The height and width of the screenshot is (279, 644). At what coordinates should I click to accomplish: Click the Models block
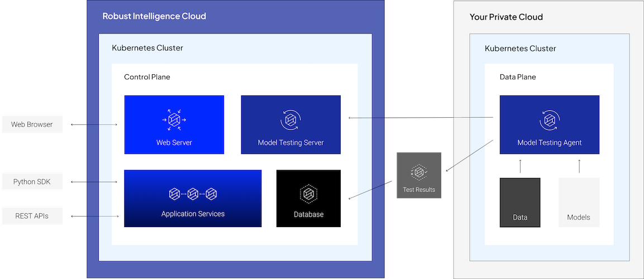pos(579,203)
